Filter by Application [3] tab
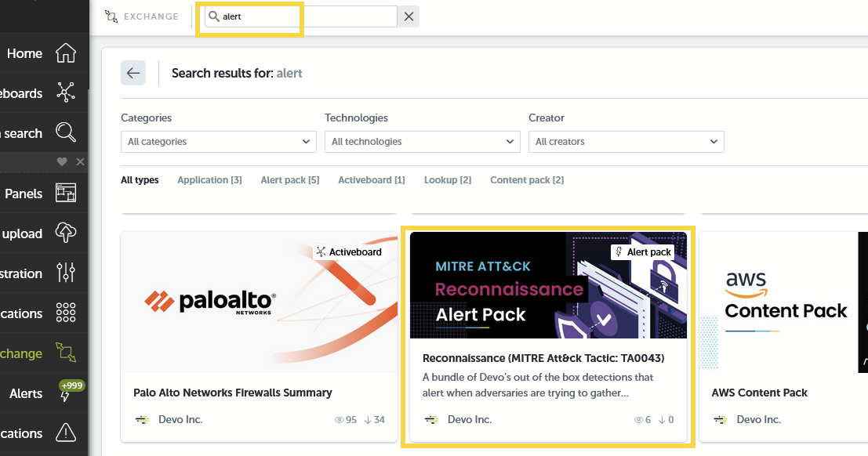 click(210, 180)
